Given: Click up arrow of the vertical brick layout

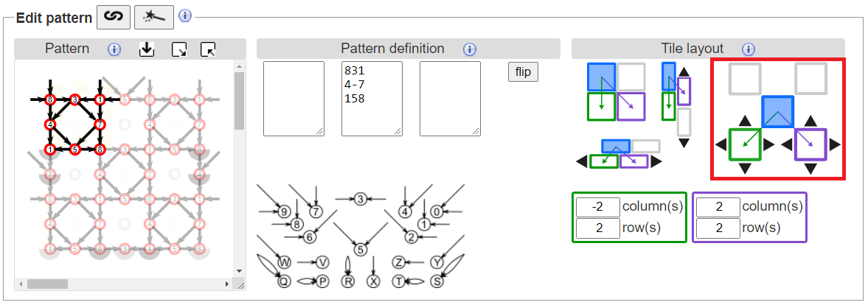Looking at the screenshot, I should point(684,71).
